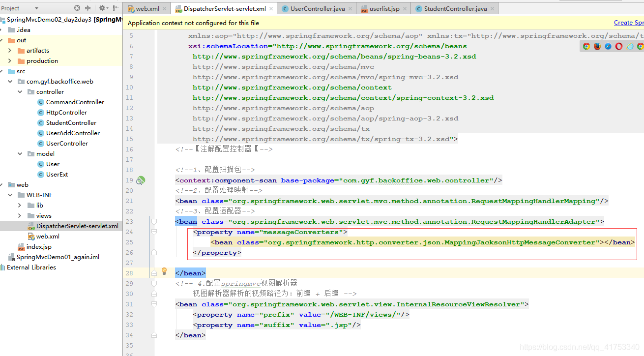Close the userlist.jsp tab

pos(405,9)
